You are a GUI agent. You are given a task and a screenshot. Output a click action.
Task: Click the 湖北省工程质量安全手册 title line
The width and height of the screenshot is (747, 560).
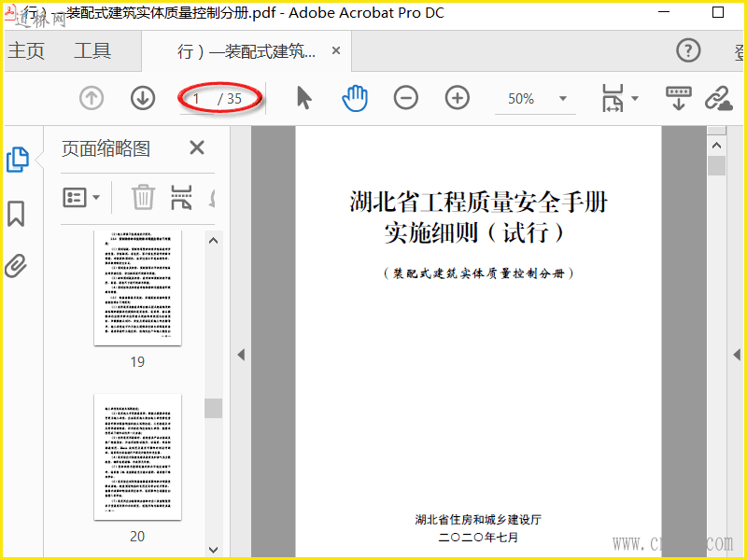478,202
